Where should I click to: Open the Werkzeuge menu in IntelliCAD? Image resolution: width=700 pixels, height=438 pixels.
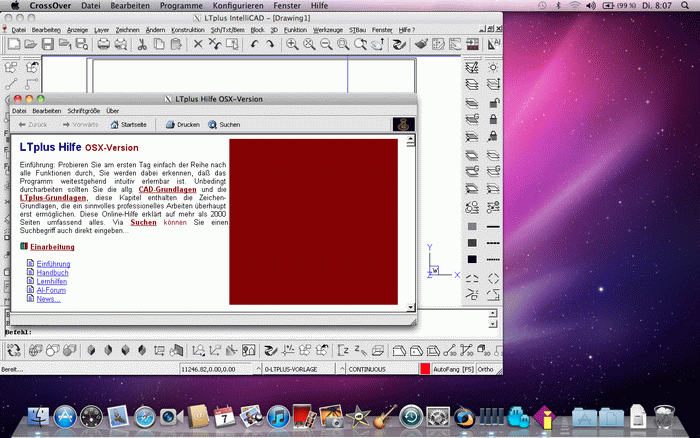click(328, 30)
